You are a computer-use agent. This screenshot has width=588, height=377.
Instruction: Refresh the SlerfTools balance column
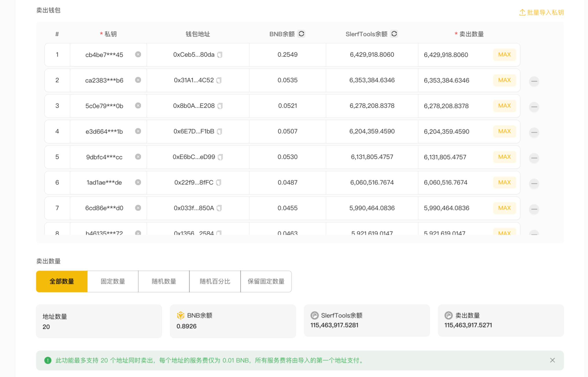(394, 34)
